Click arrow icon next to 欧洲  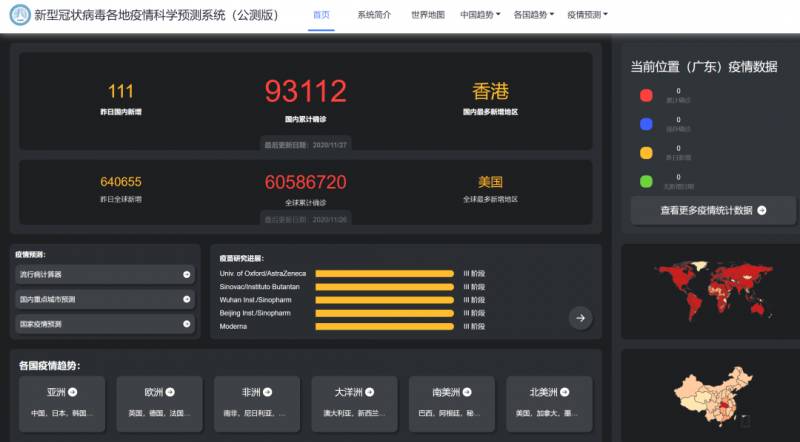[x=170, y=392]
